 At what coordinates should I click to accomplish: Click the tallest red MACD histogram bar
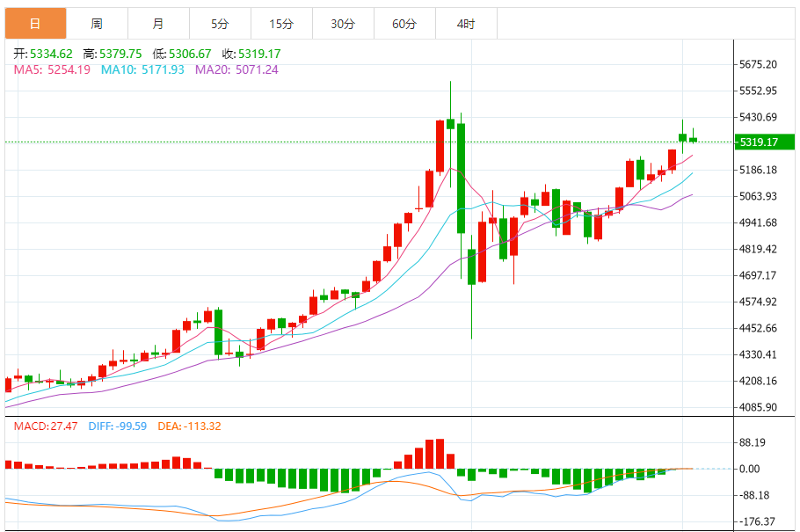tap(440, 454)
